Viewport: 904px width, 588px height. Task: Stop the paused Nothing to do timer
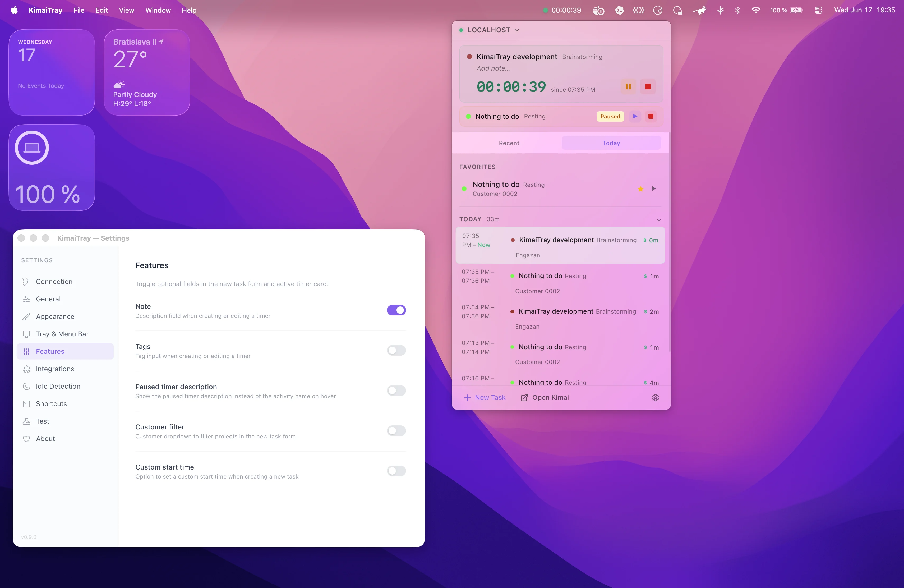[650, 116]
